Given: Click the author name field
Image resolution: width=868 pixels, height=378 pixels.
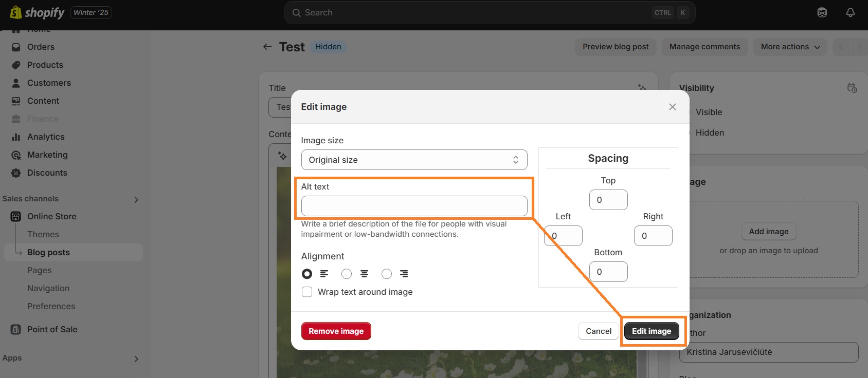Looking at the screenshot, I should [x=769, y=352].
